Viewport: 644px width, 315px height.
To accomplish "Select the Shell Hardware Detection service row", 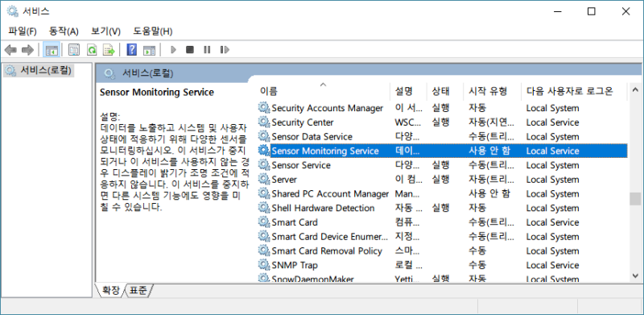I will 442,208.
